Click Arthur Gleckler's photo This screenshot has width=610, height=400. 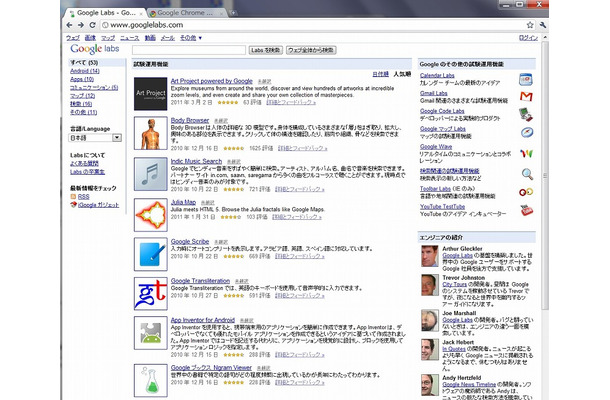coord(429,256)
